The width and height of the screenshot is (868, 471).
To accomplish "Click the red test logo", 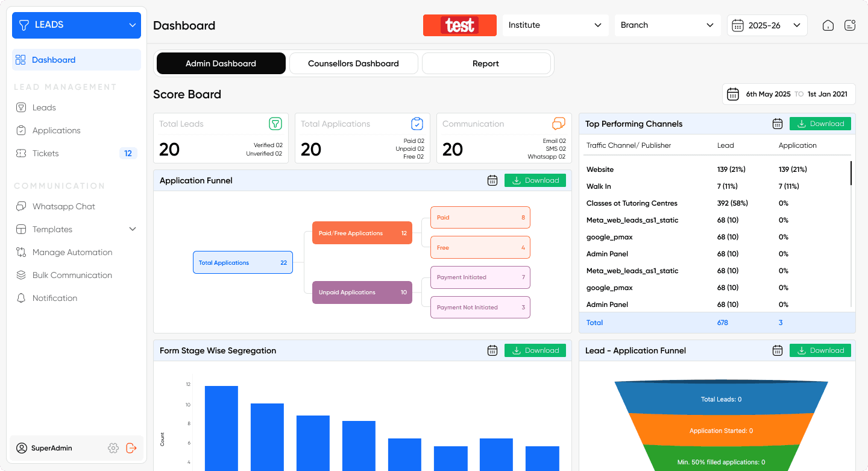I will point(460,25).
